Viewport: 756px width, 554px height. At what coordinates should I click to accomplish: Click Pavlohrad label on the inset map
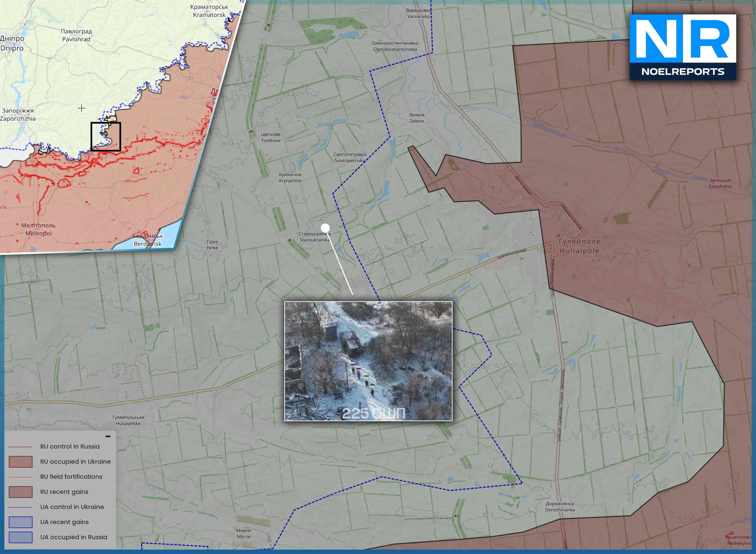pyautogui.click(x=76, y=35)
